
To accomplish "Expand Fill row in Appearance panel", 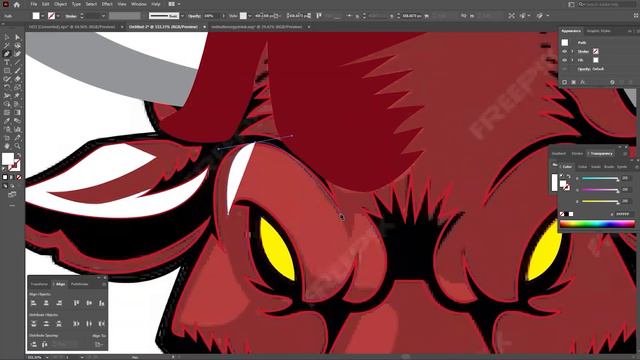I will pyautogui.click(x=572, y=60).
